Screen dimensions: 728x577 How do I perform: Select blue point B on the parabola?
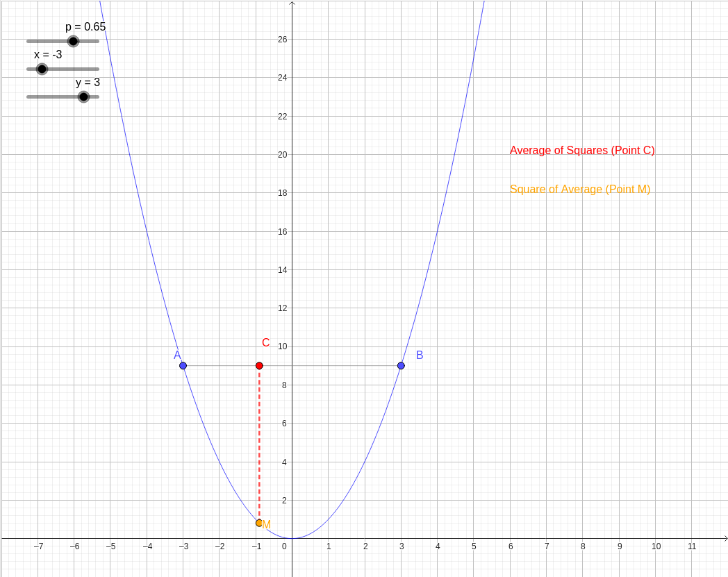pos(401,366)
